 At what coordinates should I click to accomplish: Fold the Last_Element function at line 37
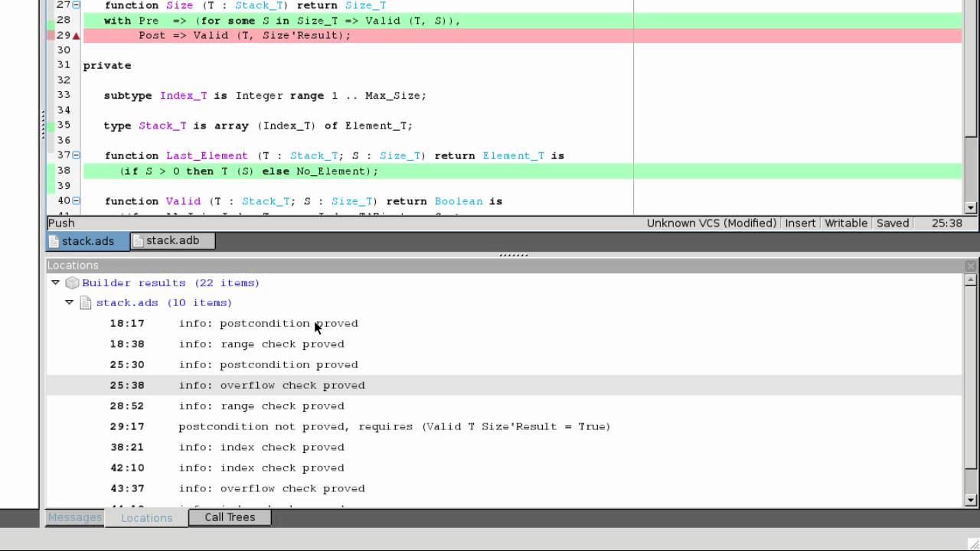tap(76, 155)
